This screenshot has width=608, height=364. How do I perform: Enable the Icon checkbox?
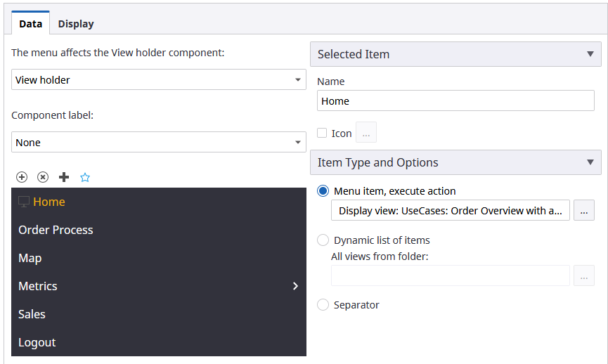coord(322,133)
